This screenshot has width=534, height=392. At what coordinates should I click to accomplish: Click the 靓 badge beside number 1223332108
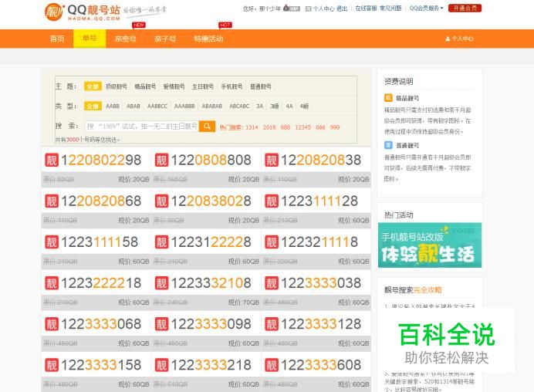click(162, 283)
